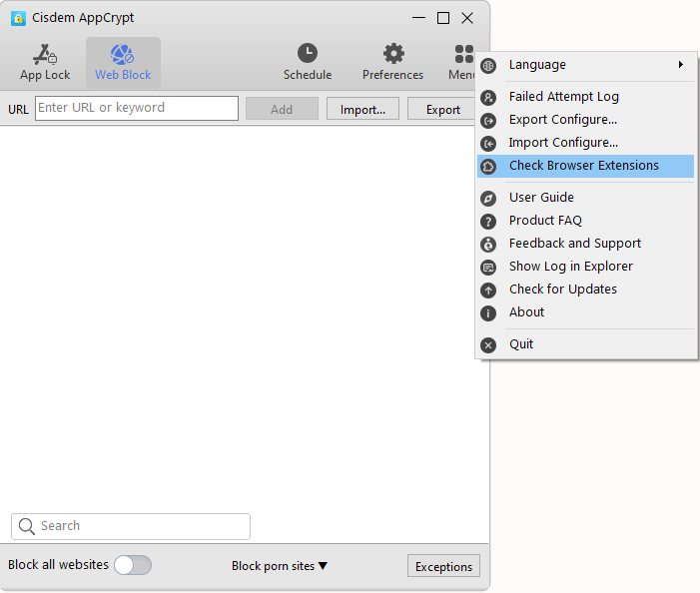700x593 pixels.
Task: Select the Web Block icon
Action: (x=123, y=55)
